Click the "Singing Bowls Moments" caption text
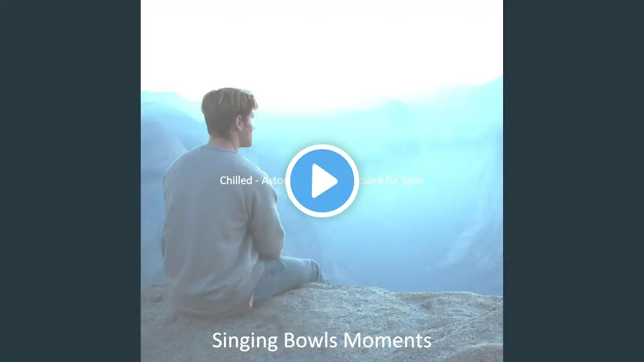The width and height of the screenshot is (644, 362). click(x=321, y=340)
